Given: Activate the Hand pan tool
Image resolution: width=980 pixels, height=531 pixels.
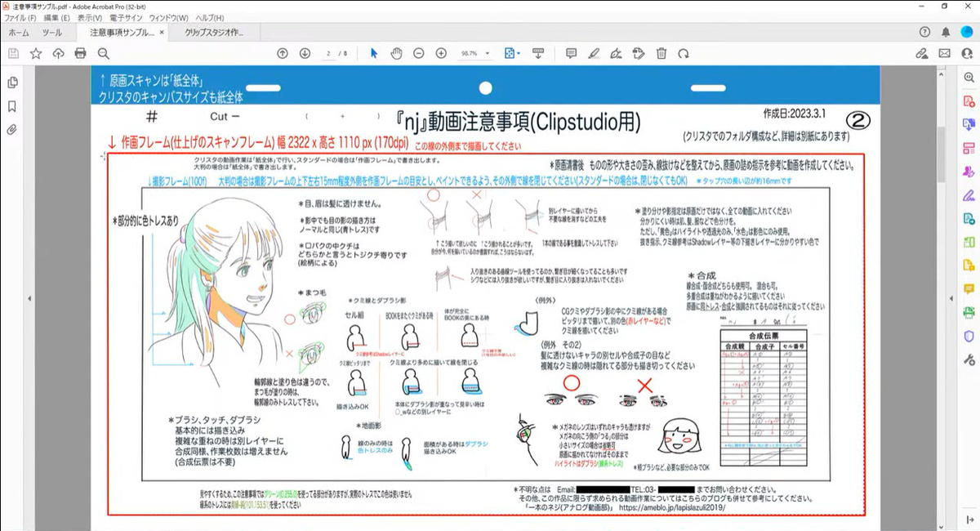Looking at the screenshot, I should tap(396, 53).
